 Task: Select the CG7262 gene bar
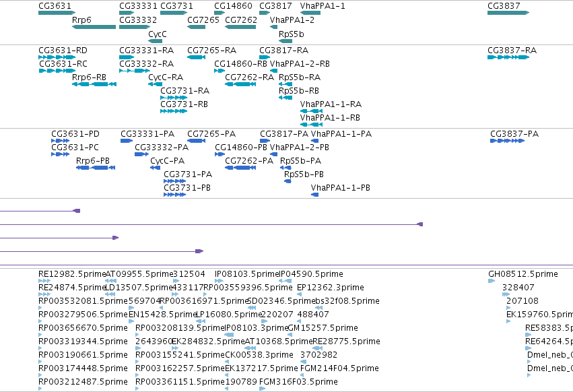tap(240, 27)
